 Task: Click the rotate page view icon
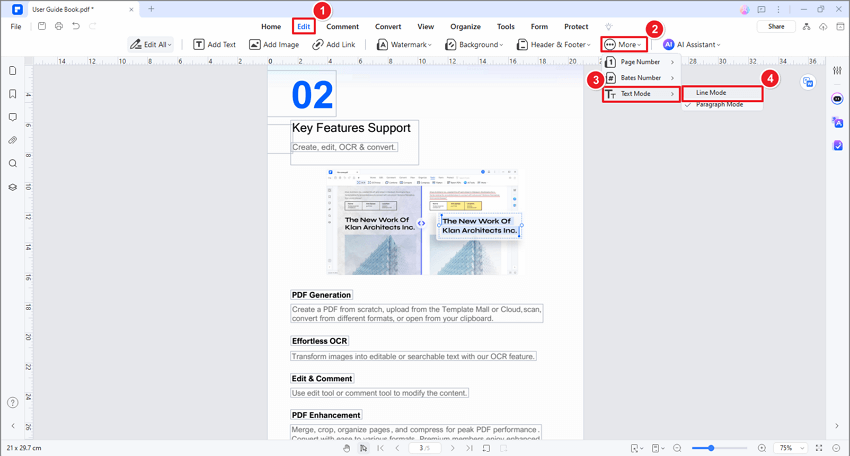point(486,448)
